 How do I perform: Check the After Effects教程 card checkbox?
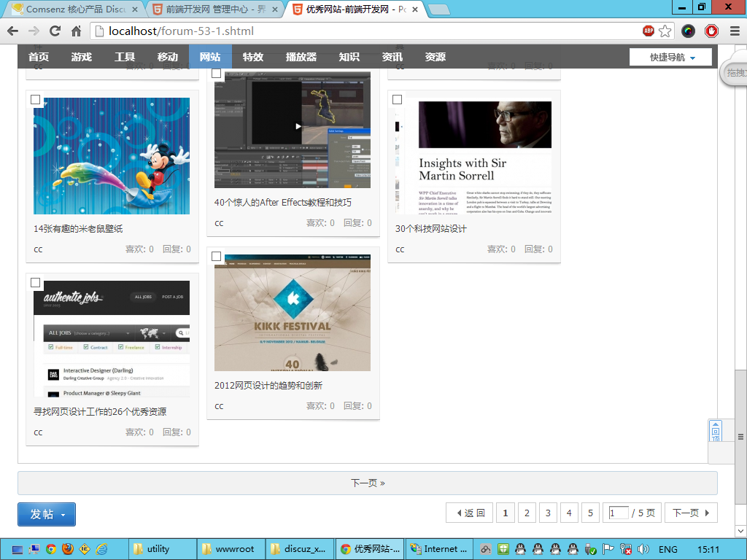(216, 74)
